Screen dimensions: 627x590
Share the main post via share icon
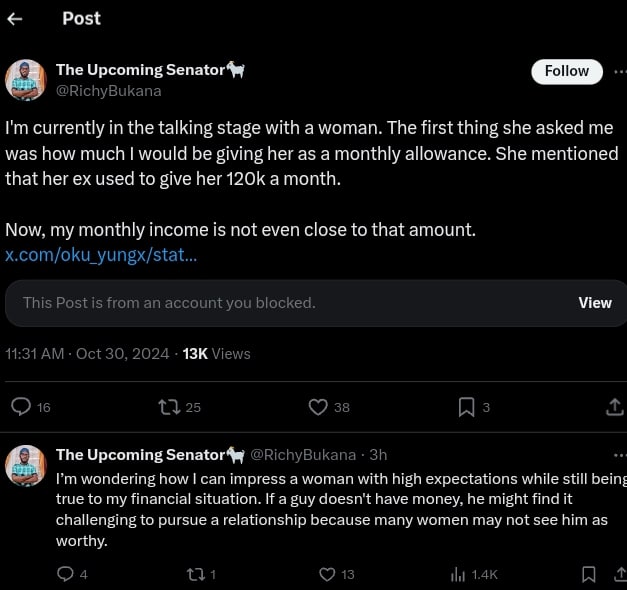click(x=614, y=407)
